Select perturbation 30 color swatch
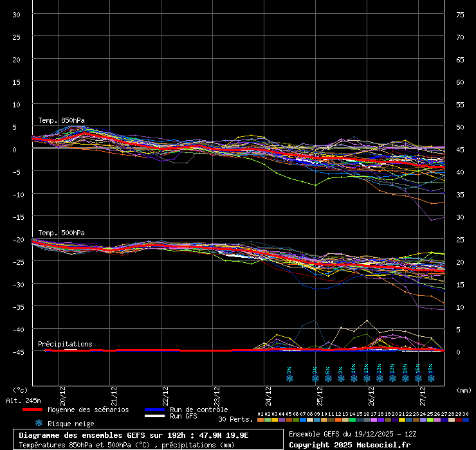476x450 pixels. (x=466, y=420)
